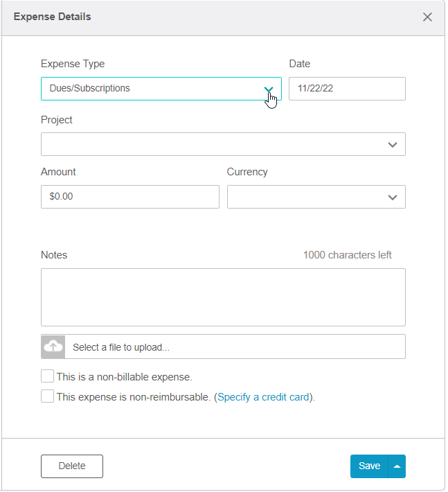
Task: Save the expense details
Action: [369, 466]
